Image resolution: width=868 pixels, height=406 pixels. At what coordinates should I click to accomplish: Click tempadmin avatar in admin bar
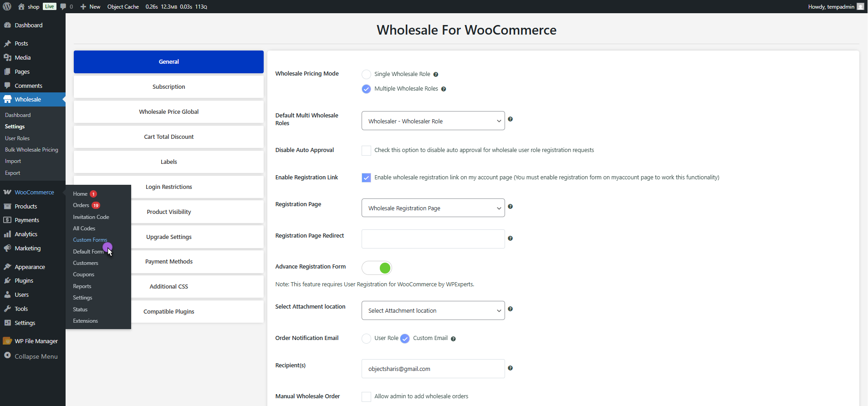tap(860, 6)
